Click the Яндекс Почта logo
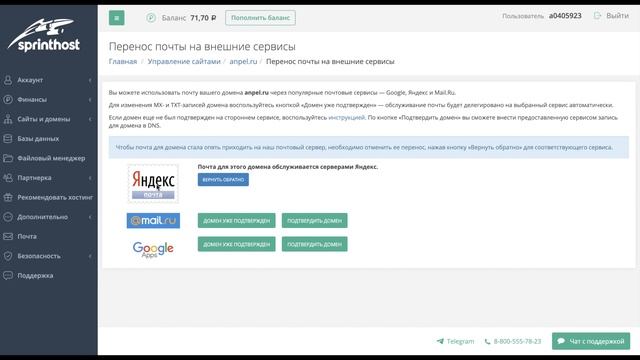Image resolution: width=640 pixels, height=360 pixels. coord(153,184)
